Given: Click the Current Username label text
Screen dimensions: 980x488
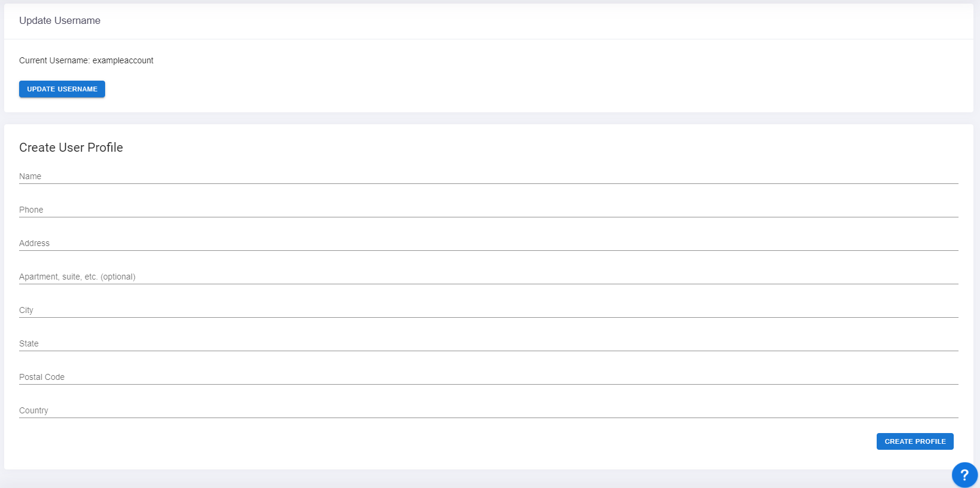Looking at the screenshot, I should 54,60.
